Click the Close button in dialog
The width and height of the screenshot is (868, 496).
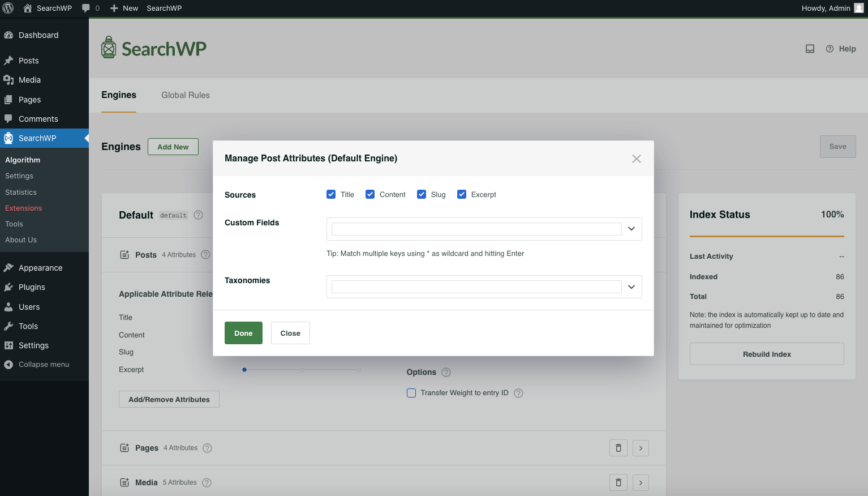pyautogui.click(x=290, y=333)
